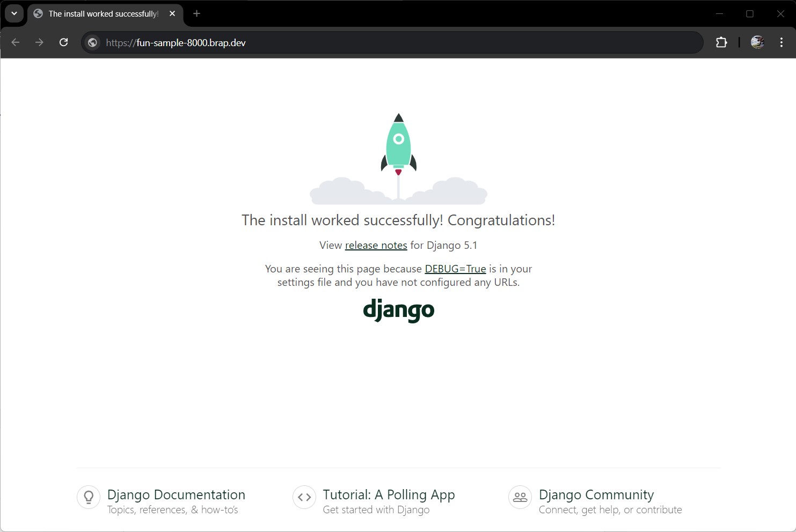796x532 pixels.
Task: Click the dropdown arrow on the active tab's favicon
Action: (x=14, y=13)
